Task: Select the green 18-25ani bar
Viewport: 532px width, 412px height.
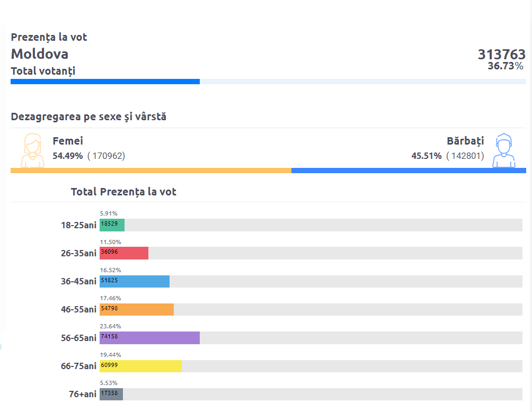Action: (x=112, y=225)
